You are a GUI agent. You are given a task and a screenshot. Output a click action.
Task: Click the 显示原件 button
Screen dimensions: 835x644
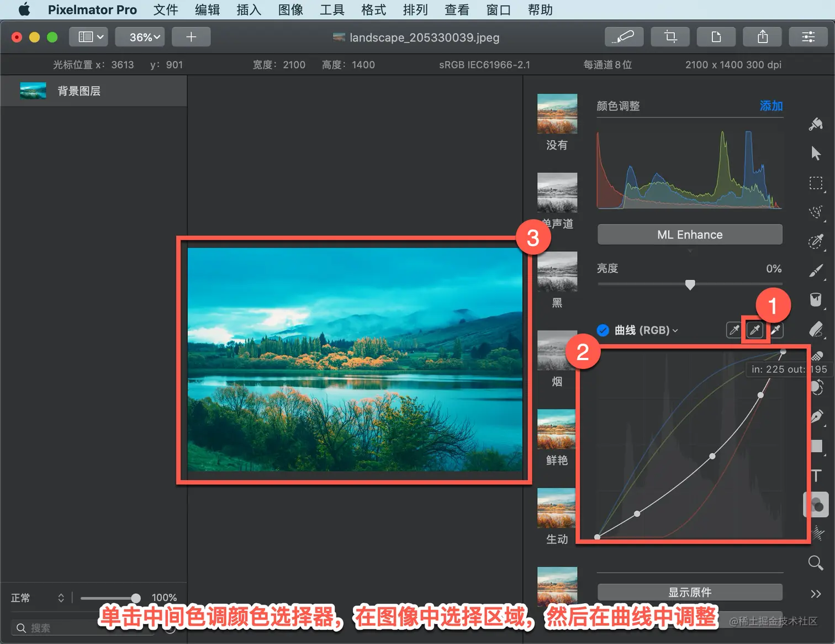point(690,592)
